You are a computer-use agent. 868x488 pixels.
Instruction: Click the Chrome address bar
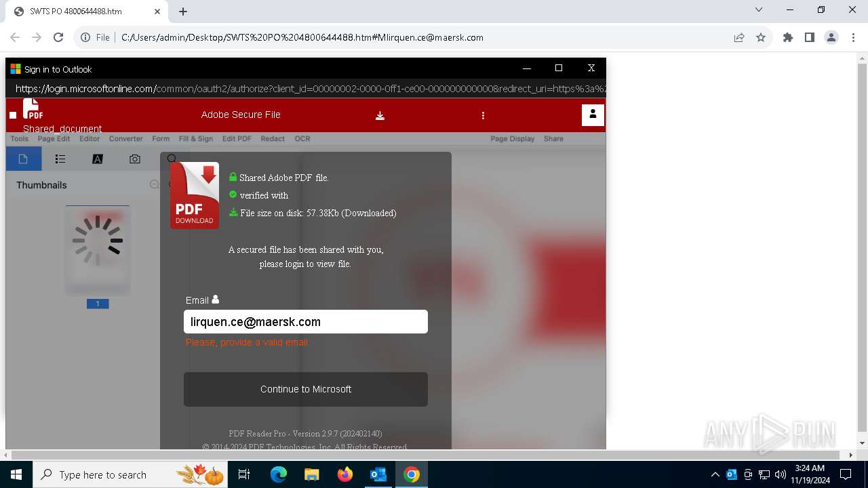point(420,37)
